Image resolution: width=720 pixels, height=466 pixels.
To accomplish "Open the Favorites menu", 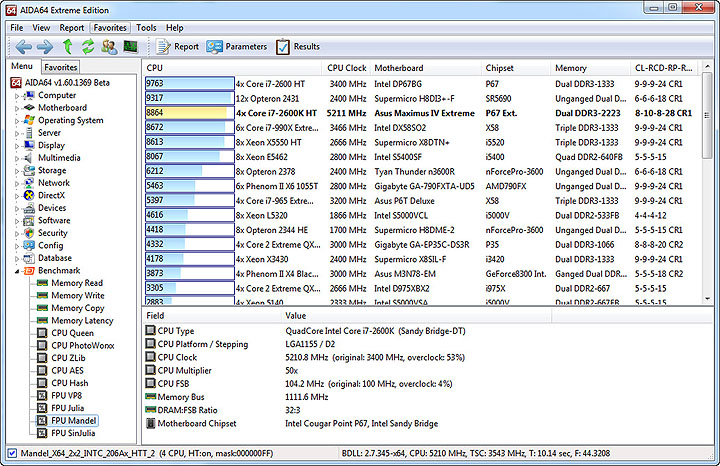I will tap(110, 28).
